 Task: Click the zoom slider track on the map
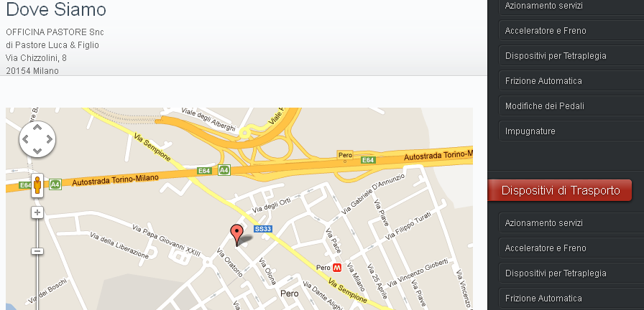pyautogui.click(x=37, y=283)
